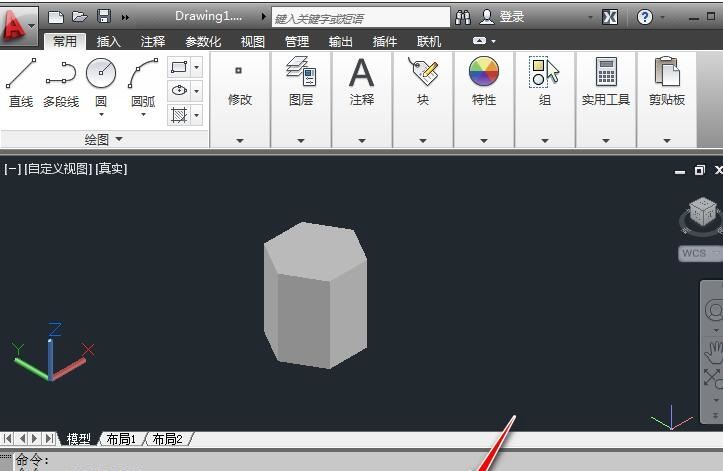Image resolution: width=723 pixels, height=471 pixels.
Task: Open the ellipse tool dropdown arrow
Action: pyautogui.click(x=196, y=90)
